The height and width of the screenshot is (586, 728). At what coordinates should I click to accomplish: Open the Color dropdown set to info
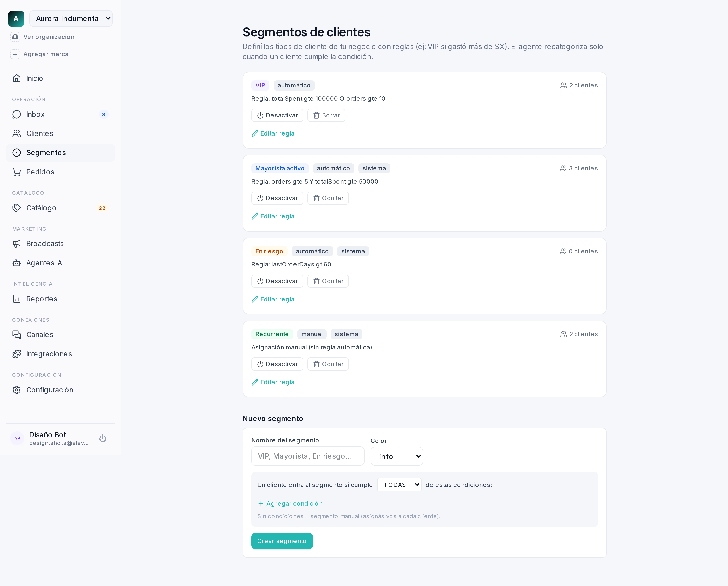[397, 456]
